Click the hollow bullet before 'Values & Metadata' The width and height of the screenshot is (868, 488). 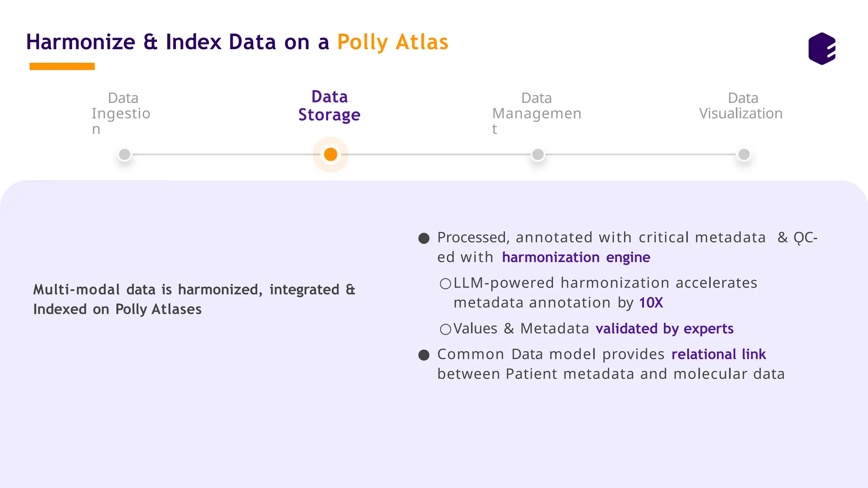445,329
